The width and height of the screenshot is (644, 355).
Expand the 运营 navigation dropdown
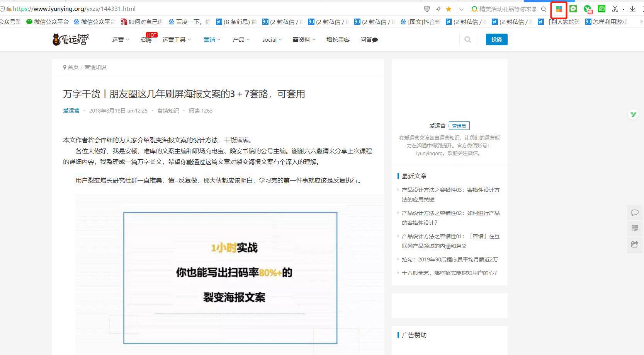click(x=120, y=39)
